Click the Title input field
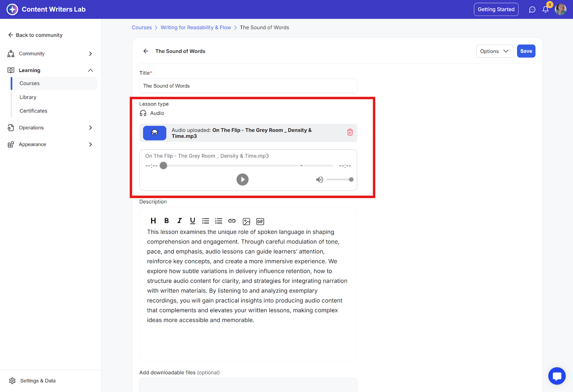 pos(248,86)
